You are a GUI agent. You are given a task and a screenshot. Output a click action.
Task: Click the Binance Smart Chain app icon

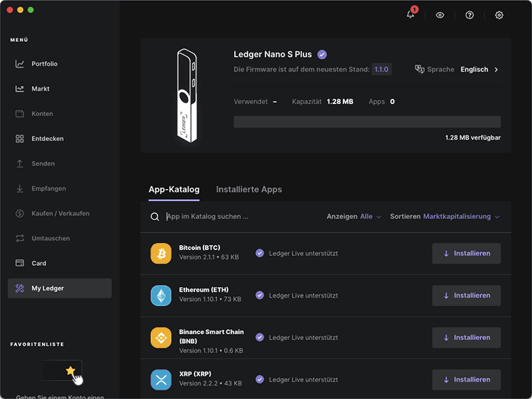coord(161,337)
